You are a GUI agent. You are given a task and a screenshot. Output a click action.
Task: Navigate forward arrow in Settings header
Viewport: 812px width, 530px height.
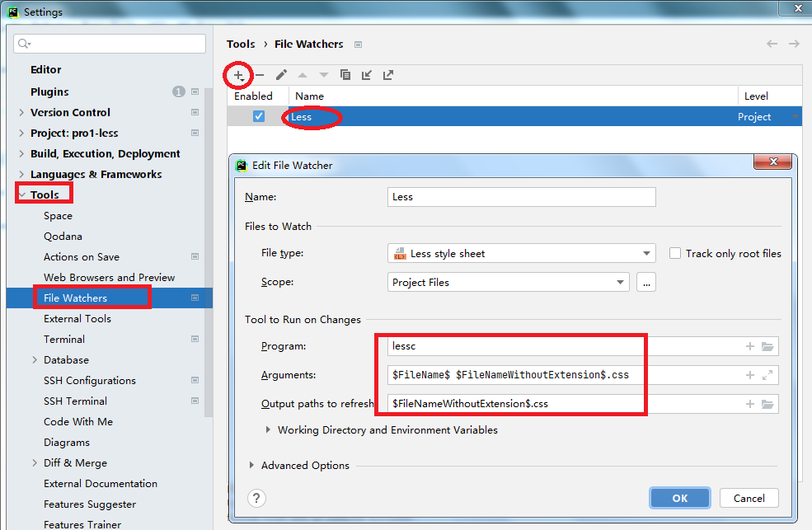(794, 44)
